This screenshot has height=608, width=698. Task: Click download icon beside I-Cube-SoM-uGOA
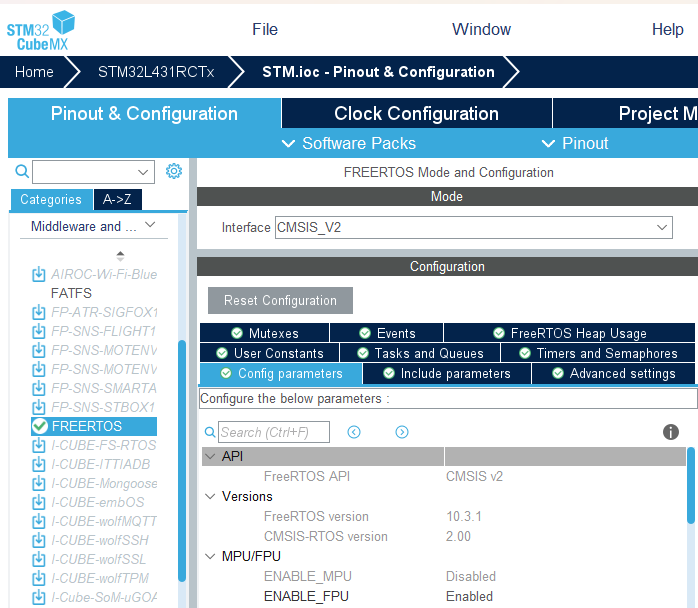(x=39, y=597)
